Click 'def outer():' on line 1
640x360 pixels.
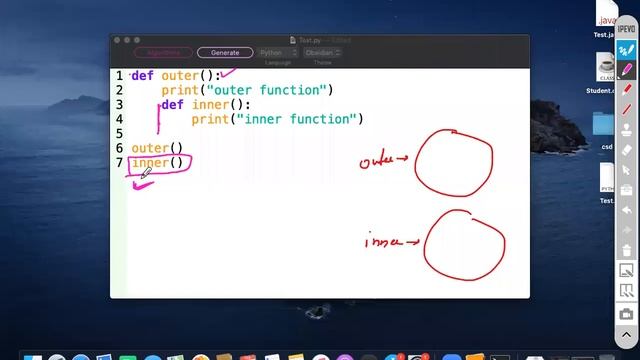176,76
